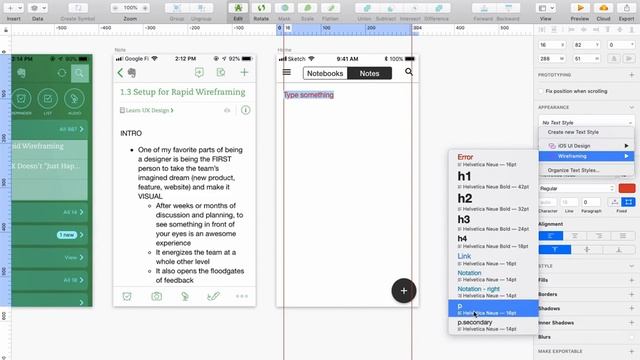Select left text alignment

coord(551,236)
